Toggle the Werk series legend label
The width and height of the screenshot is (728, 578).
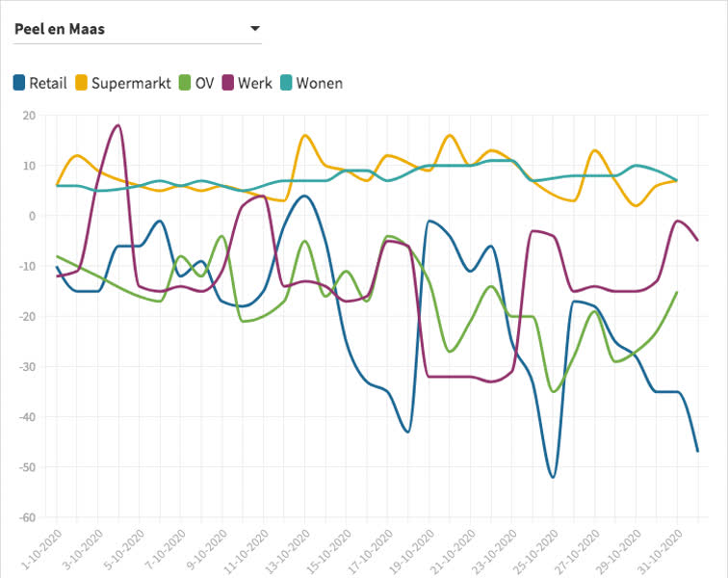click(x=255, y=83)
